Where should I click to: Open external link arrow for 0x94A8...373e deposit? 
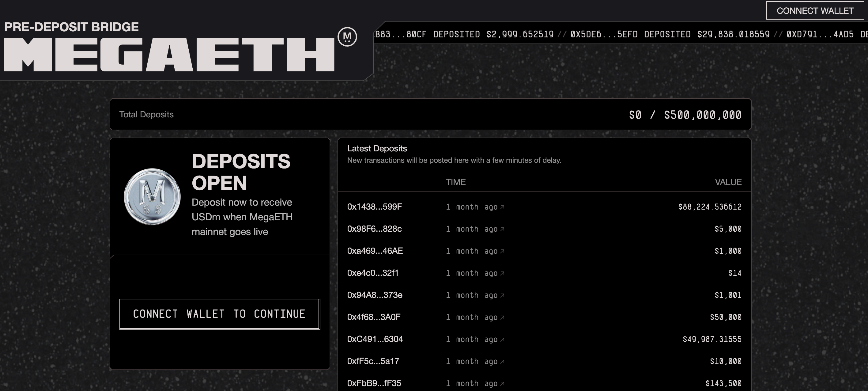coord(502,295)
